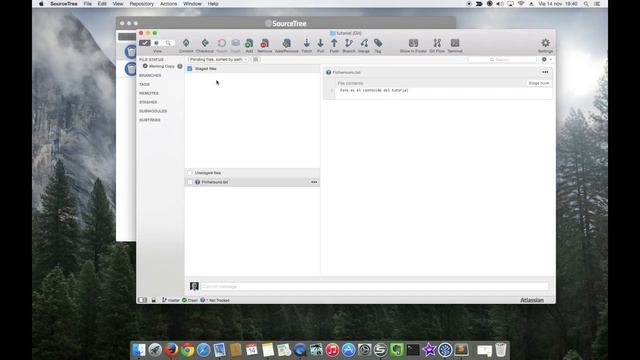
Task: Toggle the Staged files checkbox
Action: 190,69
